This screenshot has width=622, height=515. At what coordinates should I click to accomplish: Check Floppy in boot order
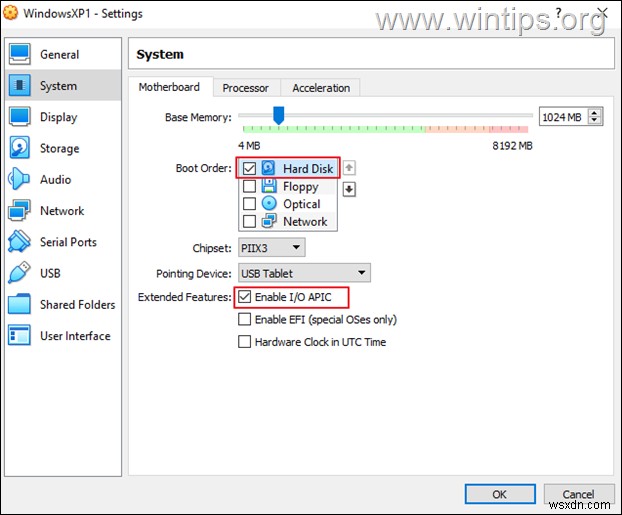click(249, 186)
